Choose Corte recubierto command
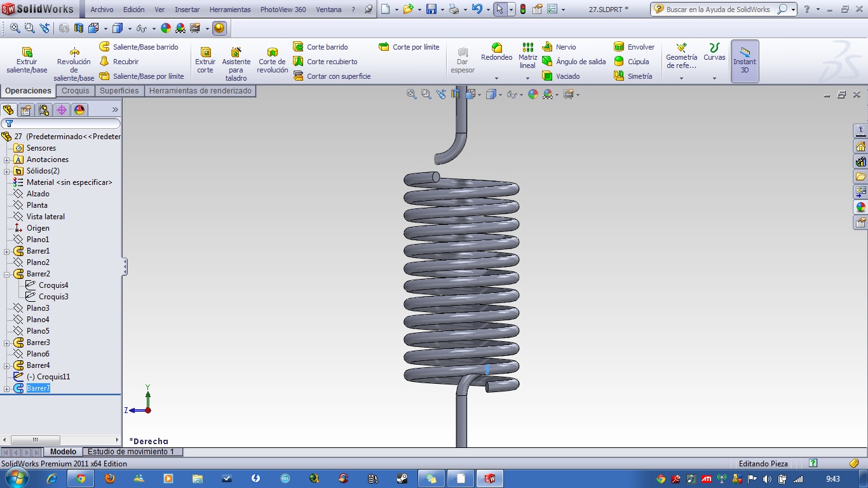868x488 pixels. click(x=325, y=62)
